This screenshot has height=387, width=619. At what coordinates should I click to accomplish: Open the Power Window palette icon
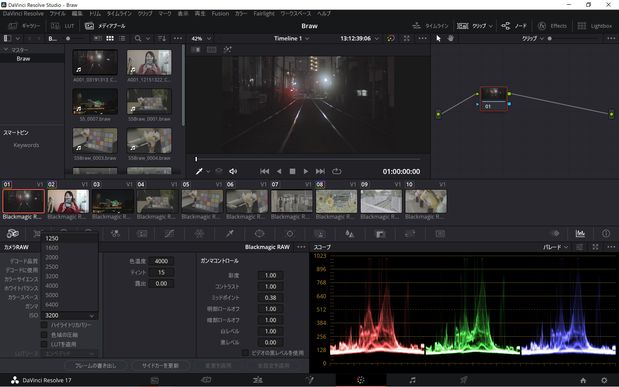click(x=259, y=234)
